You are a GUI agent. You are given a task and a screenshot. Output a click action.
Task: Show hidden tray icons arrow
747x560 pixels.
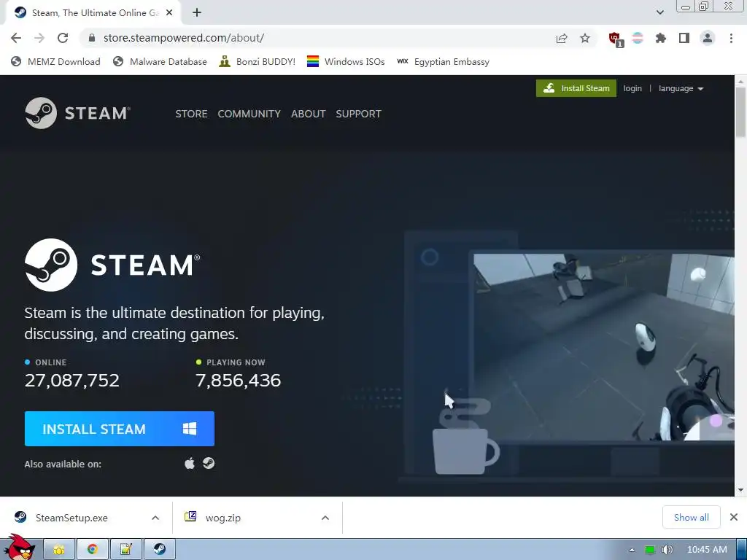tap(632, 550)
